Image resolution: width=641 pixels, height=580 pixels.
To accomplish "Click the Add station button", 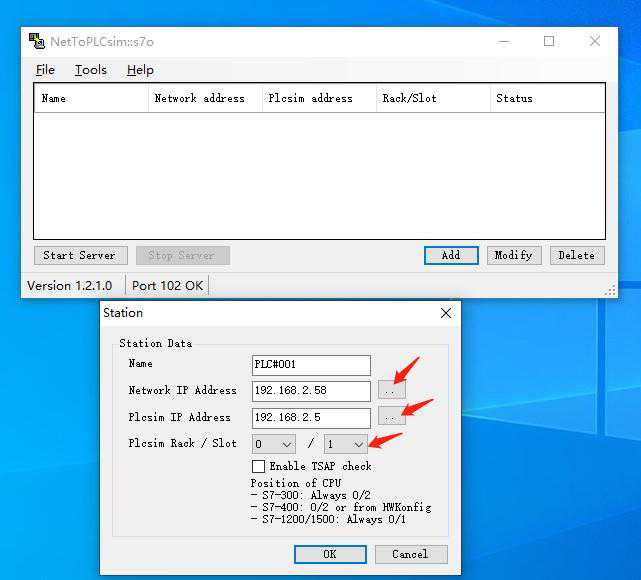I will pyautogui.click(x=451, y=255).
